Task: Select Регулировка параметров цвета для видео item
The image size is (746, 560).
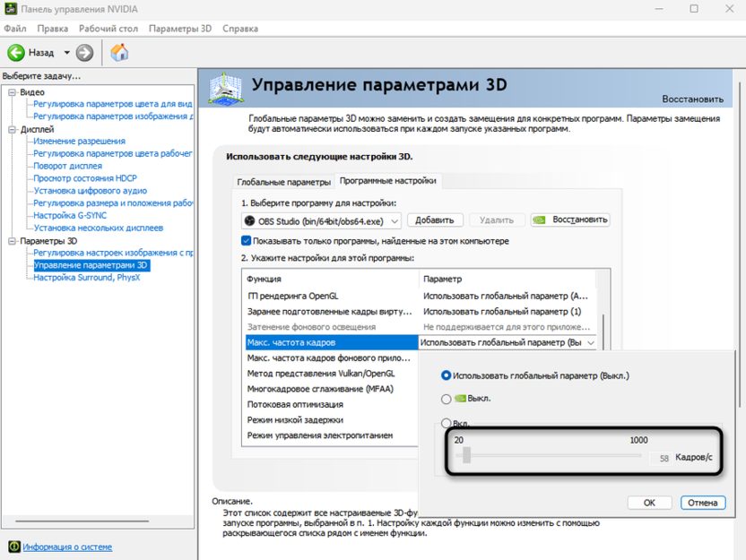Action: click(x=113, y=104)
